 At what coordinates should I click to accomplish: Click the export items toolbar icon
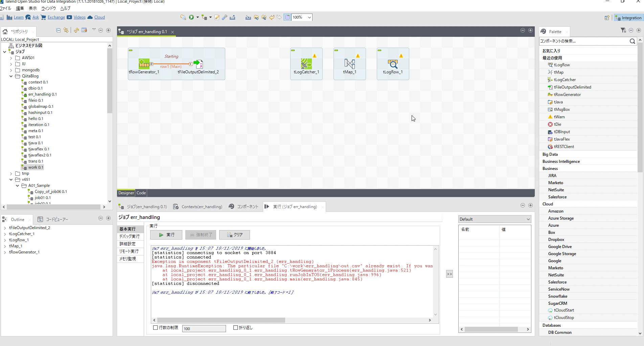click(x=232, y=17)
